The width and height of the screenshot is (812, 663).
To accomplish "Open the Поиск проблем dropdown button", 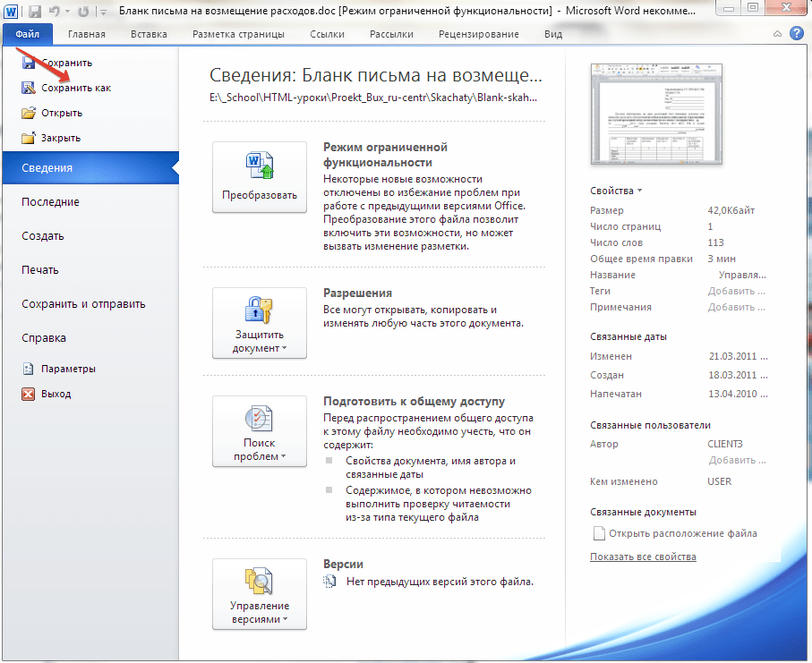I will tap(260, 431).
